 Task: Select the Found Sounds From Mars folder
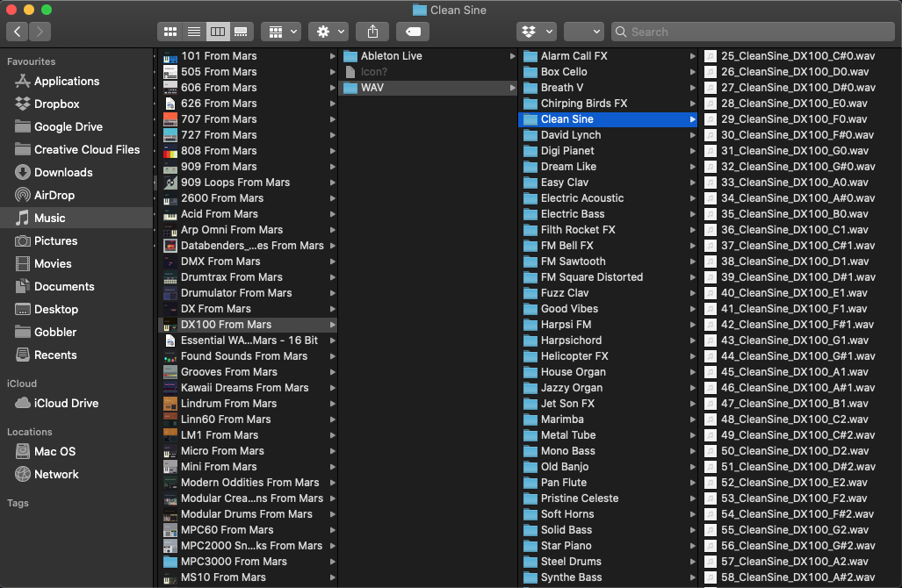pyautogui.click(x=248, y=356)
